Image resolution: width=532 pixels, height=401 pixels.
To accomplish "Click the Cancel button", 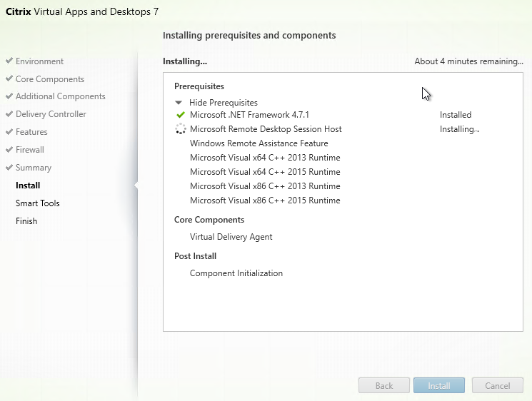I will point(498,386).
